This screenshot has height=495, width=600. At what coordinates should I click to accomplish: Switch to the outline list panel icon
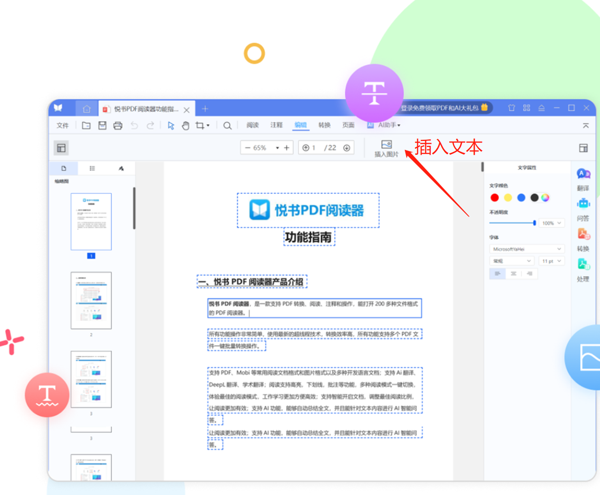(92, 169)
